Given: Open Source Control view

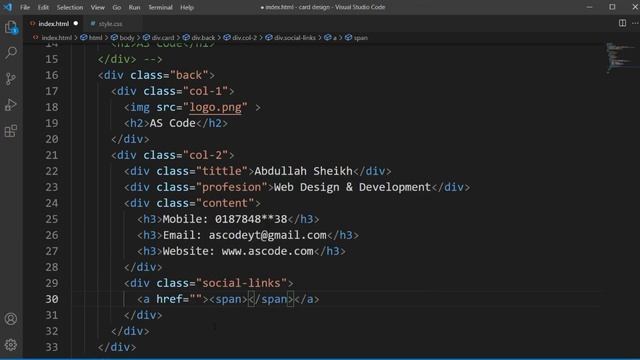Looking at the screenshot, I should click(11, 78).
